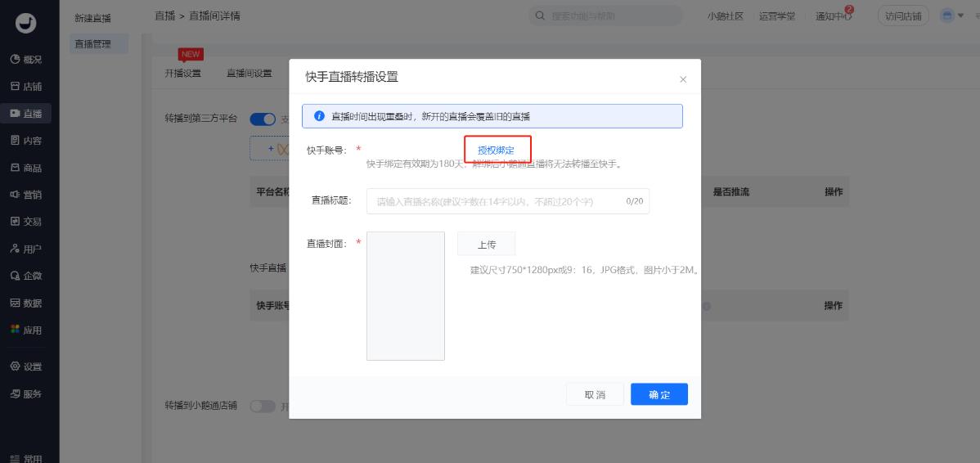
Task: Open the 设置 settings section
Action: 26,366
